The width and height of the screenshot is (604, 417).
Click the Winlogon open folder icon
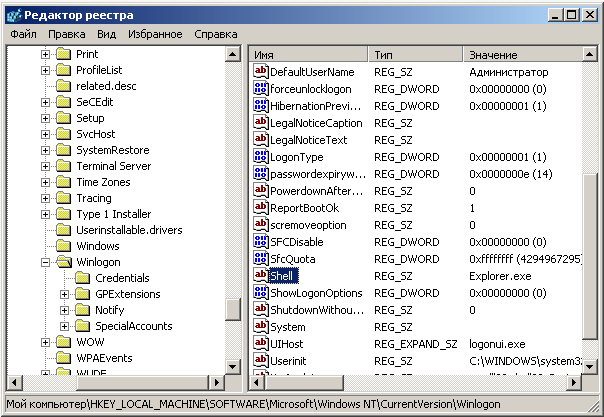tap(64, 262)
